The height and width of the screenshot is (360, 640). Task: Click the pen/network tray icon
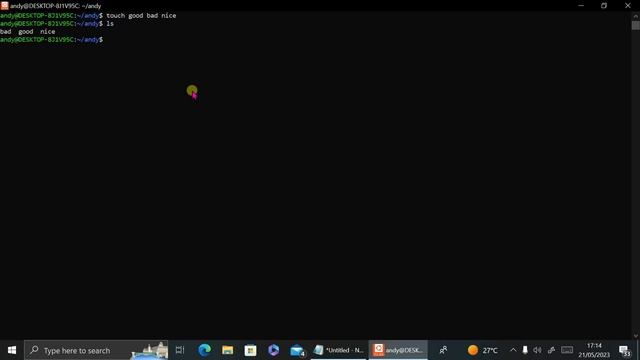click(551, 350)
